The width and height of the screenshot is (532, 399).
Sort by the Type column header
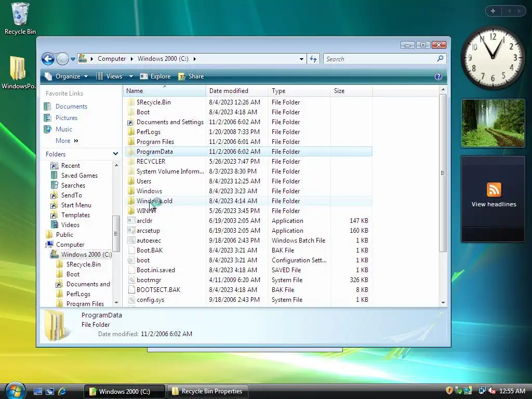299,91
